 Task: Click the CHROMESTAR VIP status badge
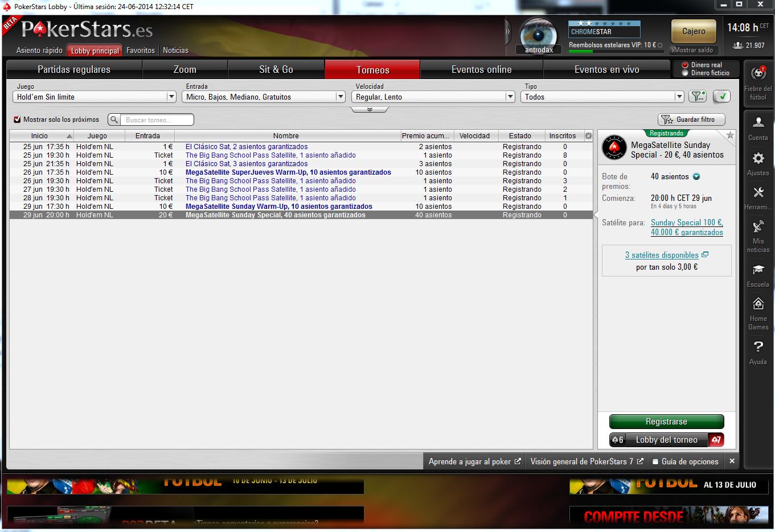pos(604,29)
